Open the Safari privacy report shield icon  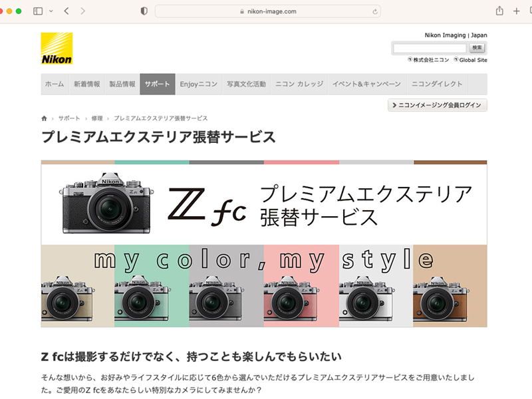tap(144, 11)
